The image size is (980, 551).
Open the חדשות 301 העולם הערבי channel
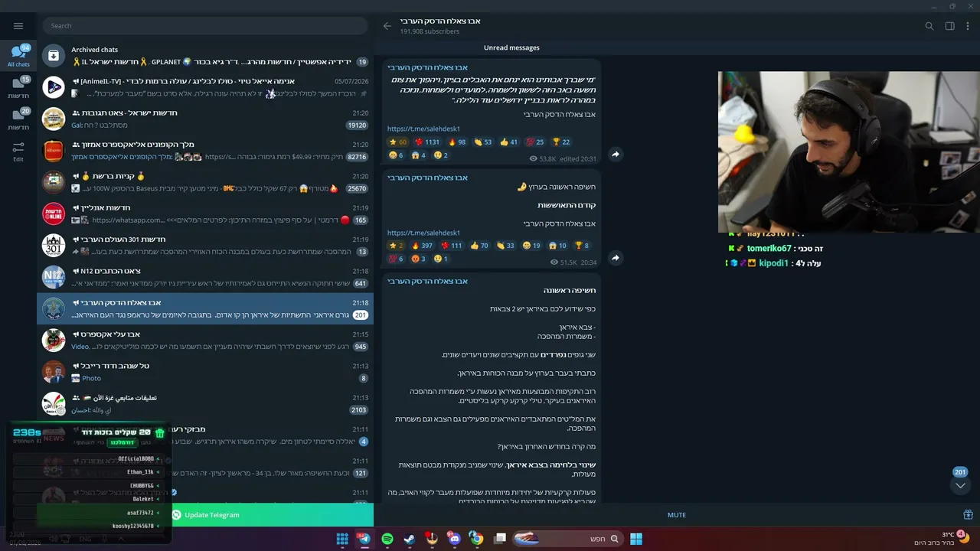[205, 246]
